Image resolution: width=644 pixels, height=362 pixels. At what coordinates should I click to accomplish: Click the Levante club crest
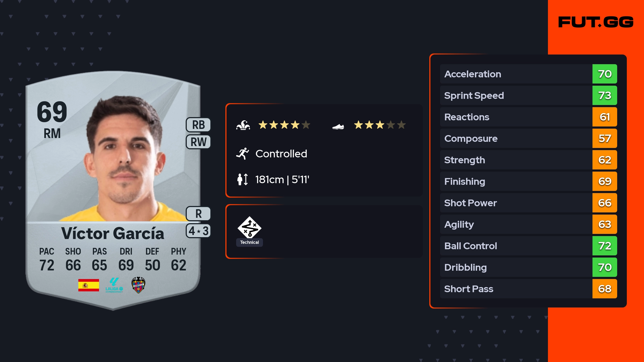[138, 285]
